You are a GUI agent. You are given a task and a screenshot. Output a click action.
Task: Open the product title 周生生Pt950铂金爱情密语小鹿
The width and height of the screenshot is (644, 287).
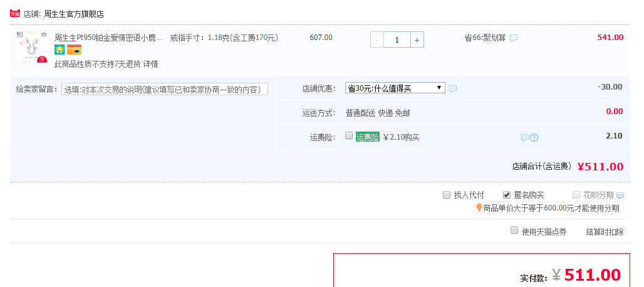[108, 38]
